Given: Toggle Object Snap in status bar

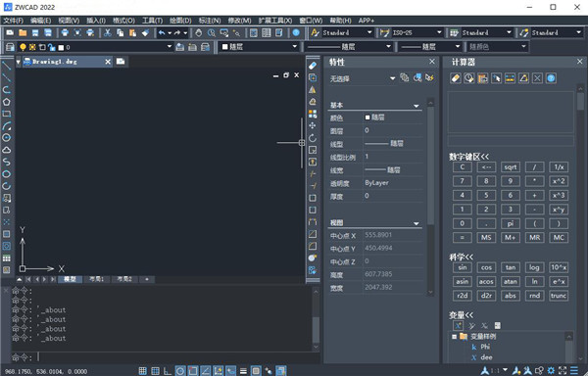Looking at the screenshot, I should click(193, 371).
